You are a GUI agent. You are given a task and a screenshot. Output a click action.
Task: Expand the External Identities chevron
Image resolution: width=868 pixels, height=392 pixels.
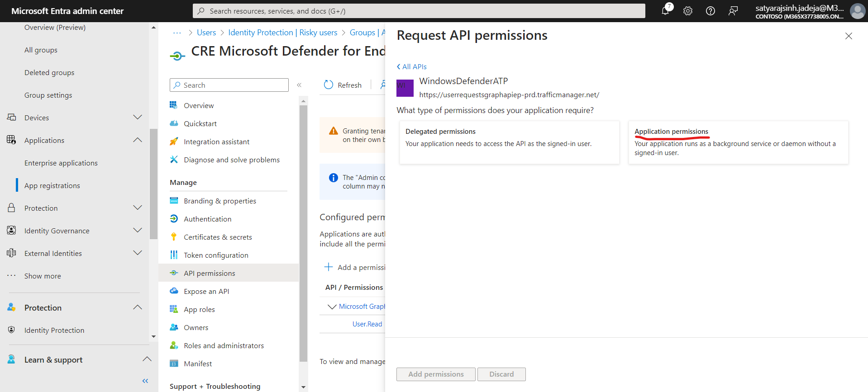coord(138,253)
